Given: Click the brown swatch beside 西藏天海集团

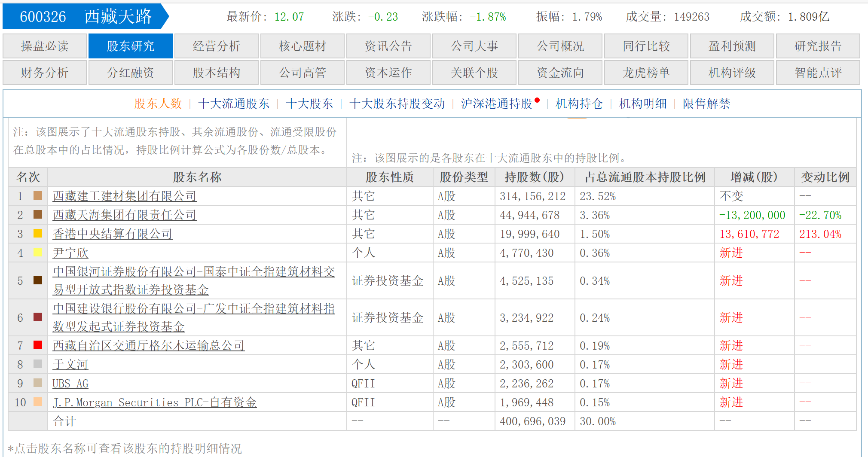Looking at the screenshot, I should click(x=38, y=215).
